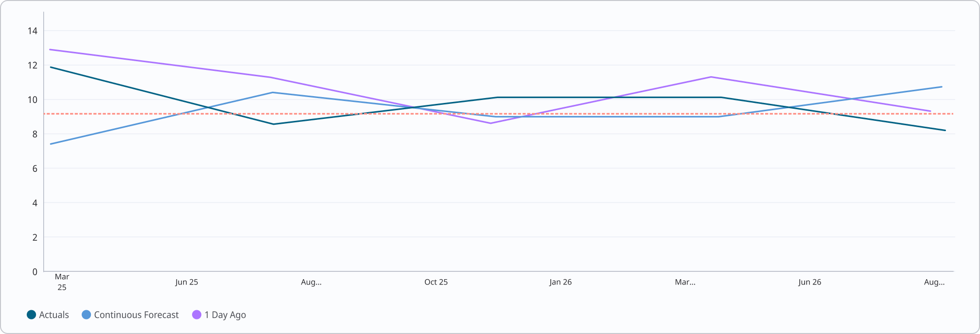Toggle the Continuous Forecast legend color dot
This screenshot has width=980, height=334.
[87, 315]
